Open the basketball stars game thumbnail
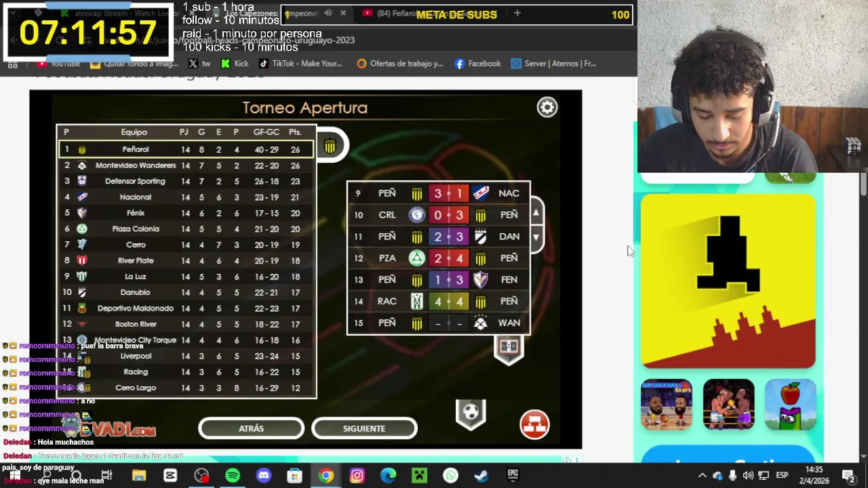Viewport: 868px width, 488px height. 667,405
